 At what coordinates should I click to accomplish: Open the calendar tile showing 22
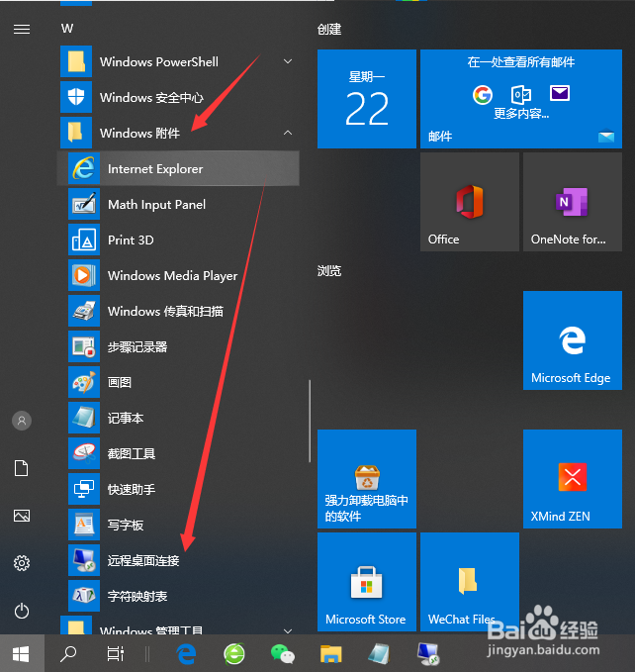(367, 99)
